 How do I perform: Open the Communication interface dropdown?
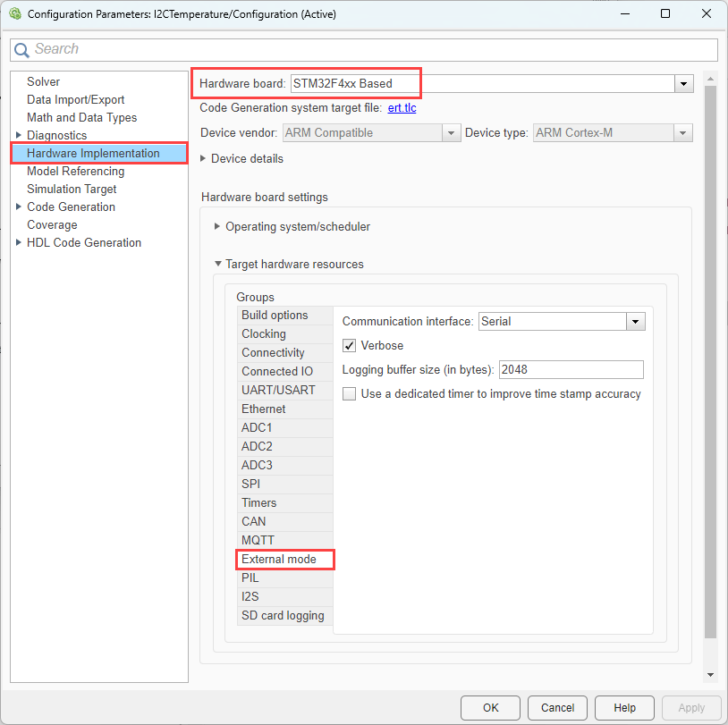pyautogui.click(x=635, y=321)
